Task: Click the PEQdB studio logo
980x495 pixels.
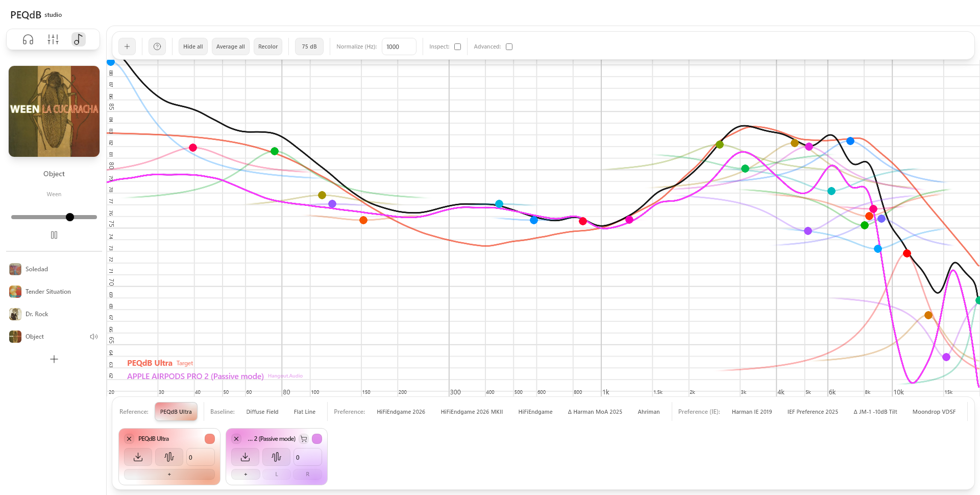Action: [36, 15]
